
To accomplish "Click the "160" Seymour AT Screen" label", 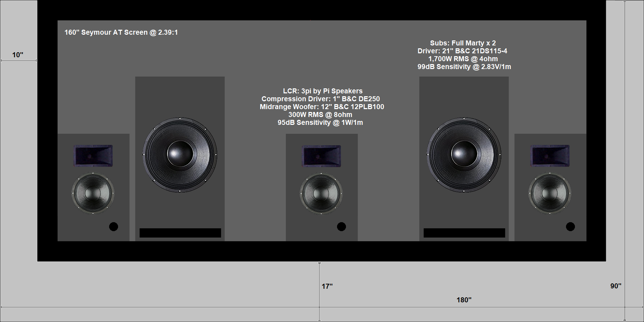I will click(121, 33).
